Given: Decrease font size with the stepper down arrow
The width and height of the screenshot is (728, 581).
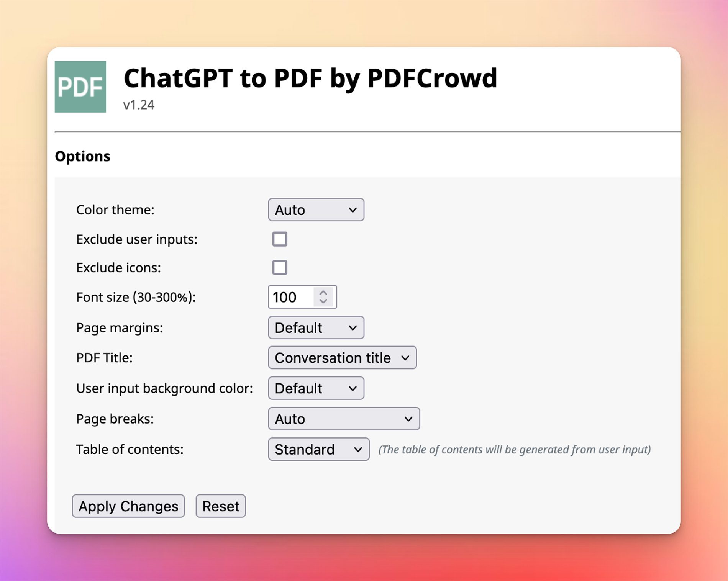Looking at the screenshot, I should coord(323,302).
